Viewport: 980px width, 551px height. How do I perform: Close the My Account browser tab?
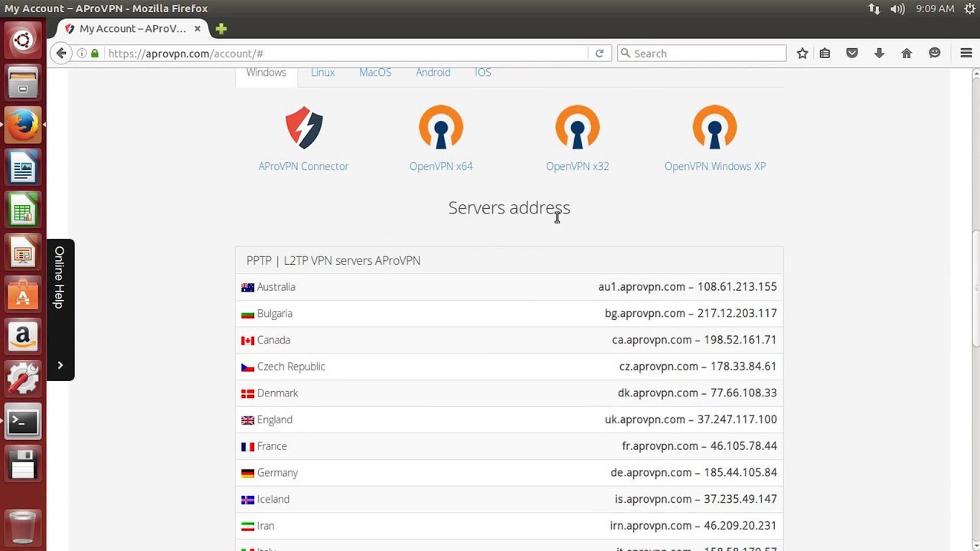coord(198,29)
